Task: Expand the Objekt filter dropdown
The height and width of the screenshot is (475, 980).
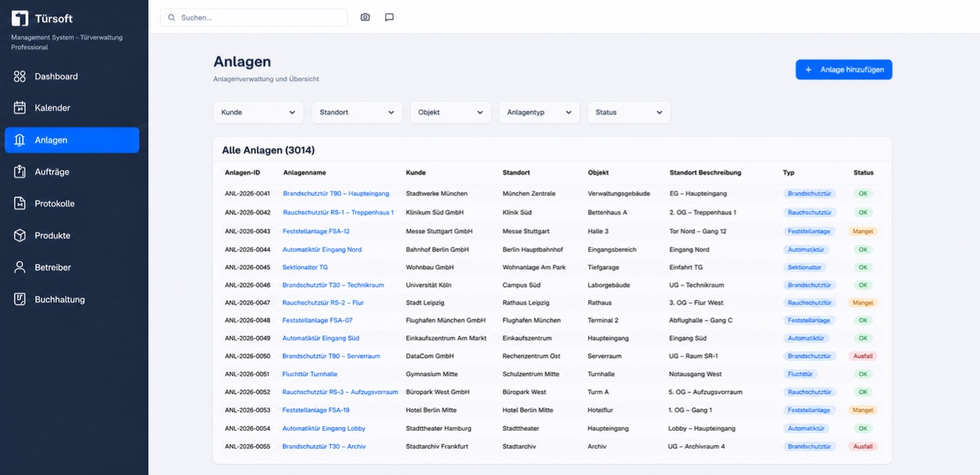Action: [x=451, y=112]
